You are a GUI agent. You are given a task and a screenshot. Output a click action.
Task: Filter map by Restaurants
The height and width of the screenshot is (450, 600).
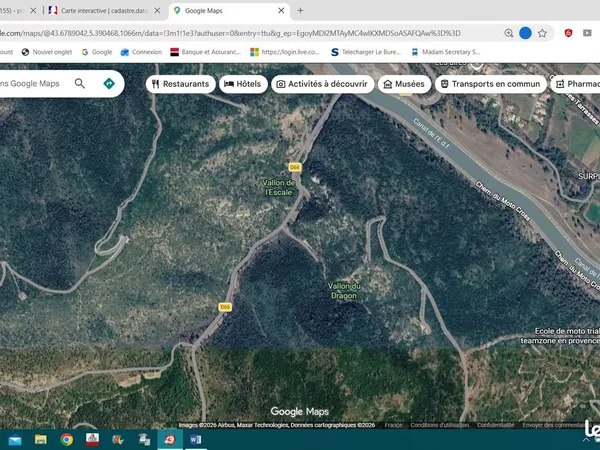180,84
